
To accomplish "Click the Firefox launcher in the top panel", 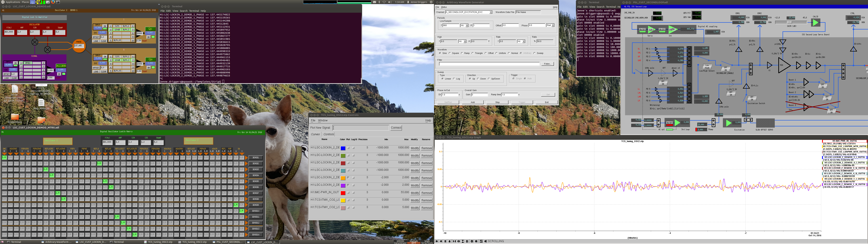I will (53, 2).
